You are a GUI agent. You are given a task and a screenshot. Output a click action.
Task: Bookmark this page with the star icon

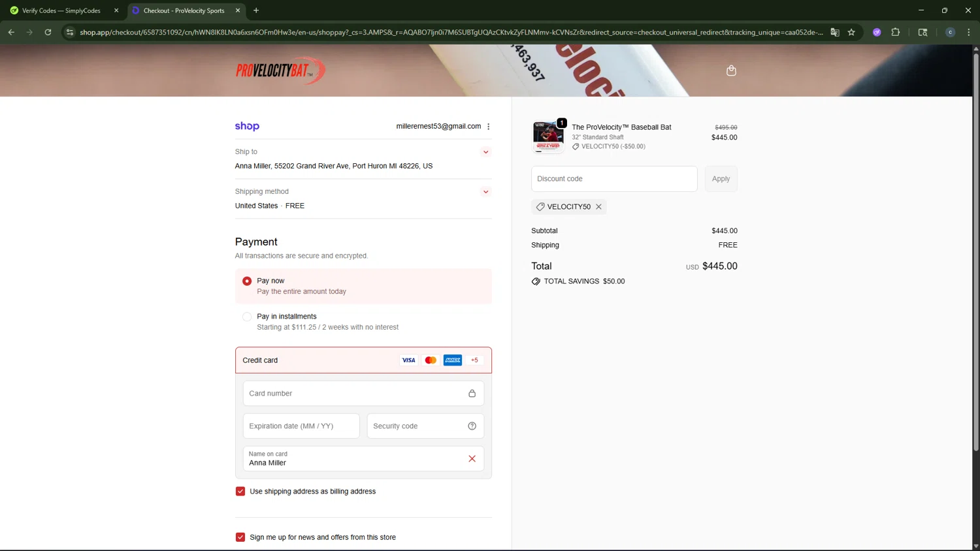[851, 32]
